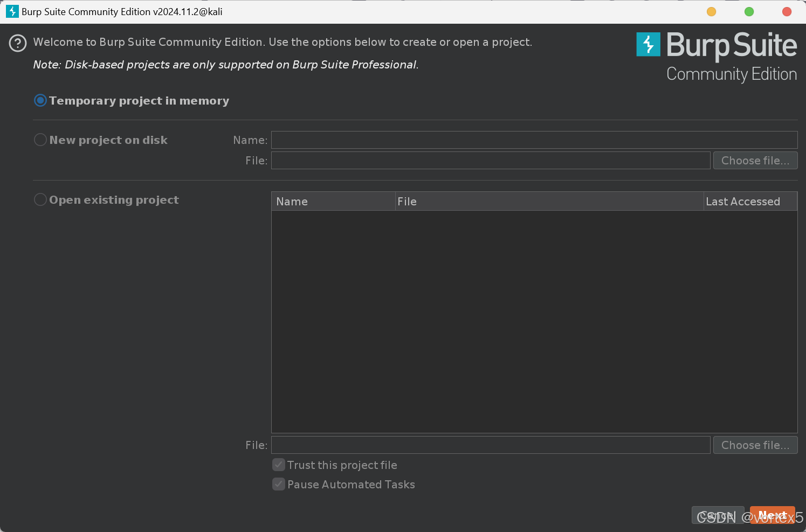Choose file for existing project
This screenshot has height=532, width=806.
click(755, 445)
